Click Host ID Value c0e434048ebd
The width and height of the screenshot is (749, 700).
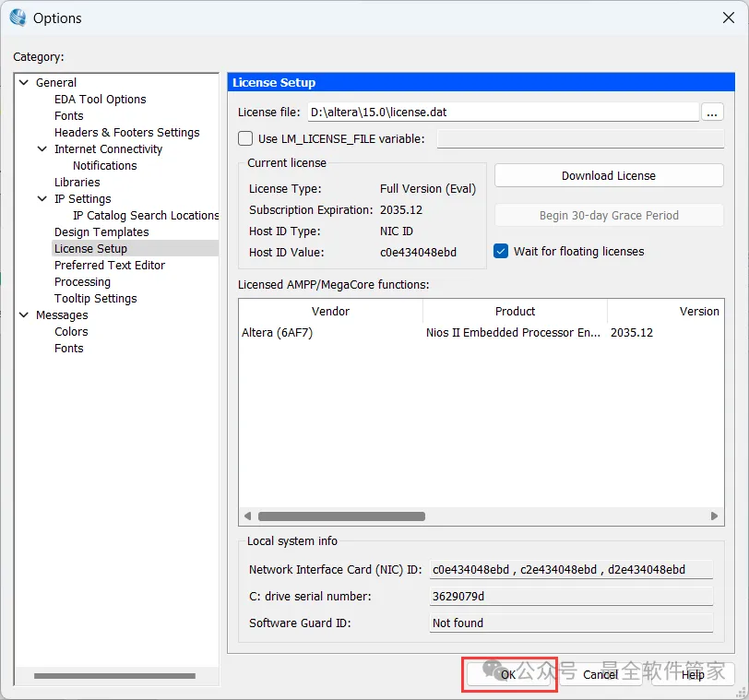coord(418,252)
